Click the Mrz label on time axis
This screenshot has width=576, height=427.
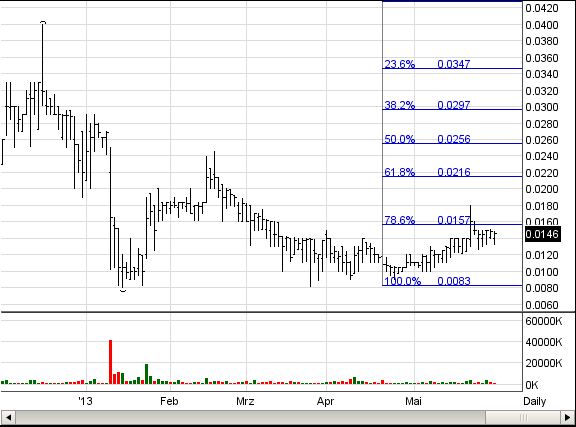tap(245, 401)
